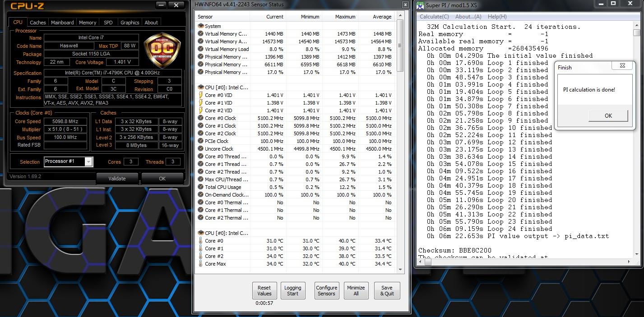Select the CPU tab in CPU-Z

tap(18, 22)
